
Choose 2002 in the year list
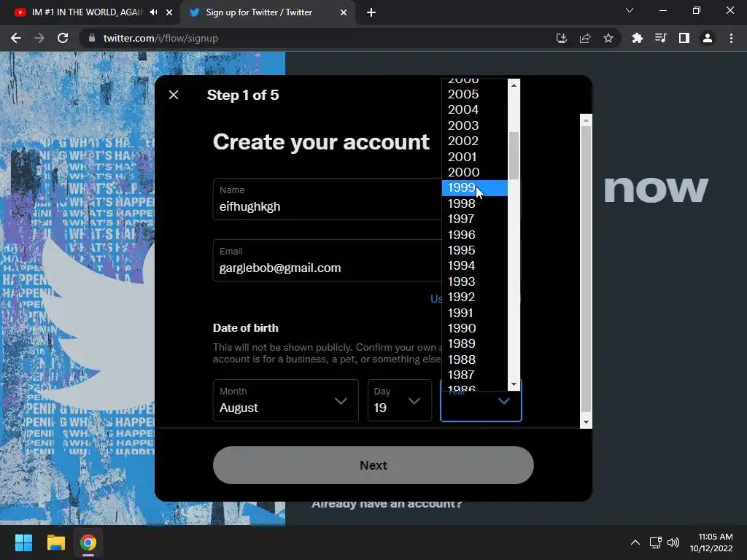point(474,141)
